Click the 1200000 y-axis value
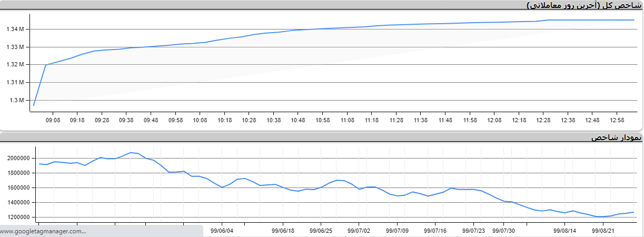Viewport: 644px width, 237px height. click(19, 217)
